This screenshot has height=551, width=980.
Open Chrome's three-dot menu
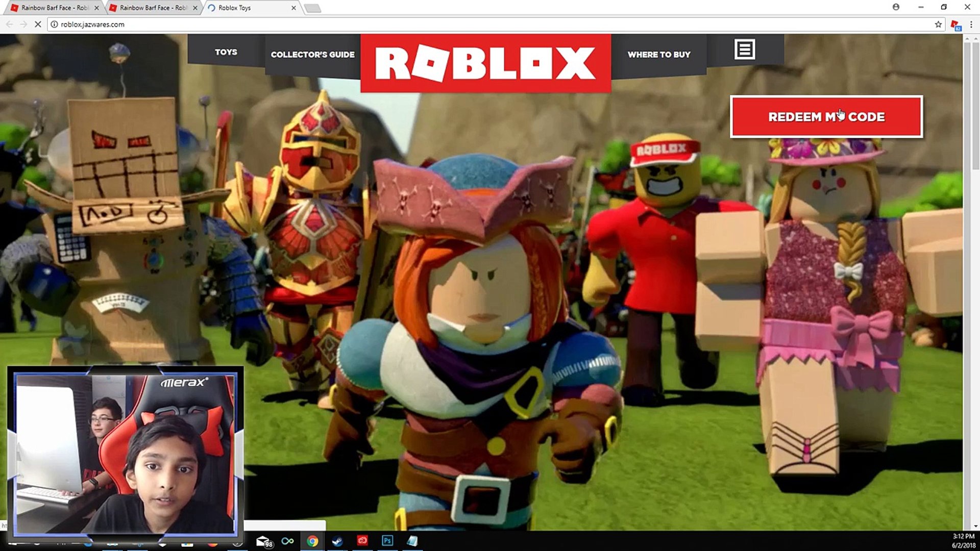click(971, 24)
